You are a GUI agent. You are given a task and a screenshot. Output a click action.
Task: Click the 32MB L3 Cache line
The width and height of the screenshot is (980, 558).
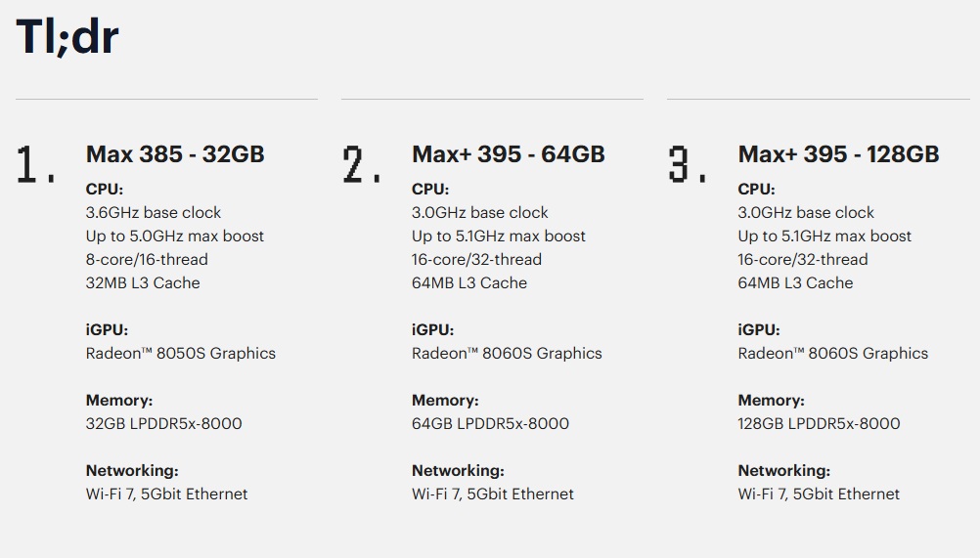[x=143, y=283]
